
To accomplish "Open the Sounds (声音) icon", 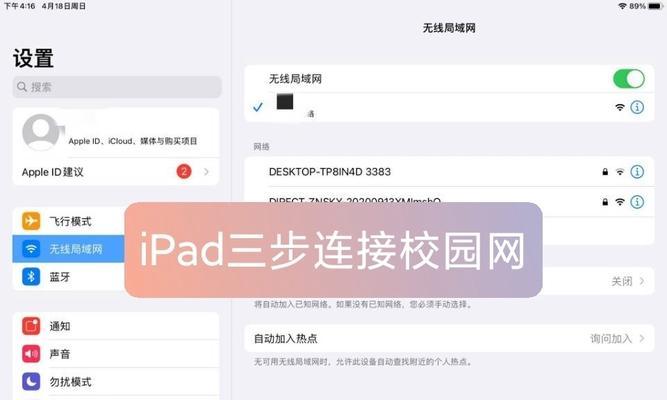I will [x=31, y=354].
